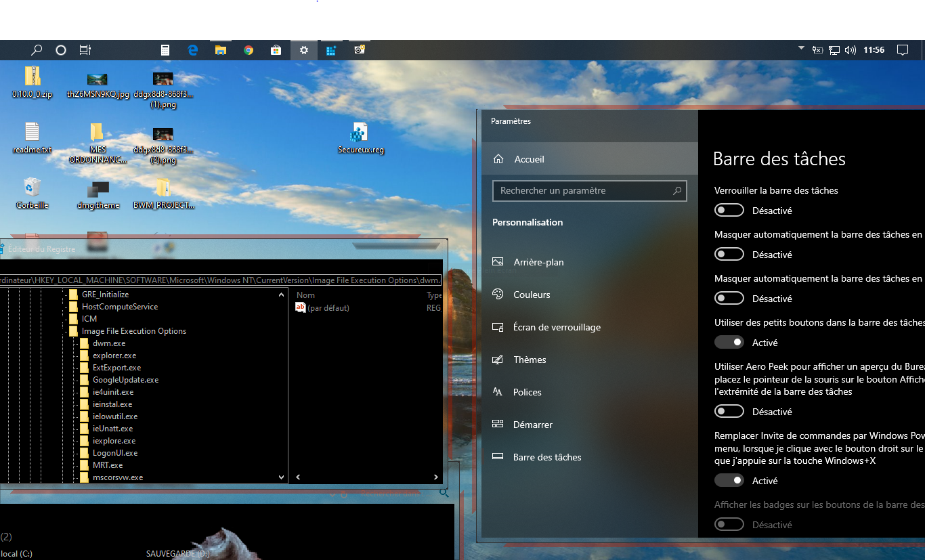Viewport: 925px width, 560px height.
Task: Open the Microsoft Store taskbar icon
Action: tap(276, 50)
